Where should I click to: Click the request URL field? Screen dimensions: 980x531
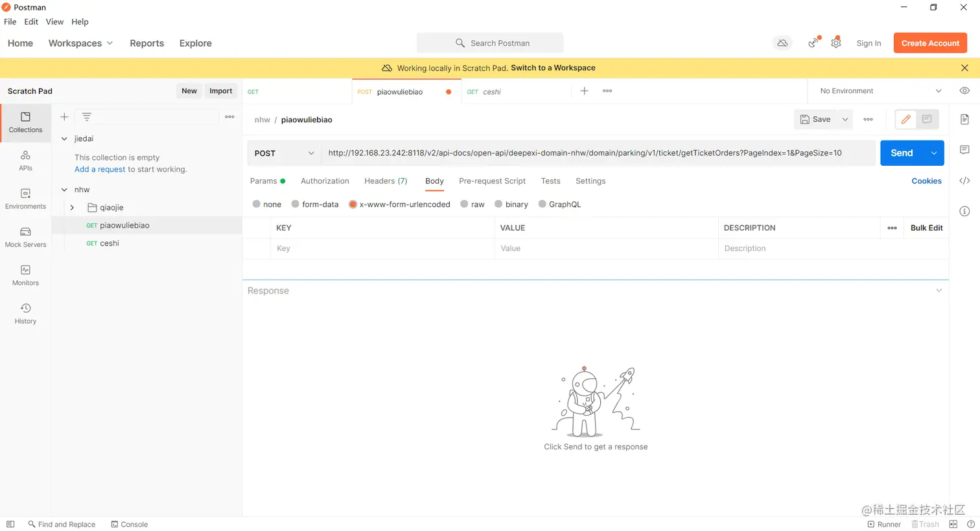coord(598,153)
